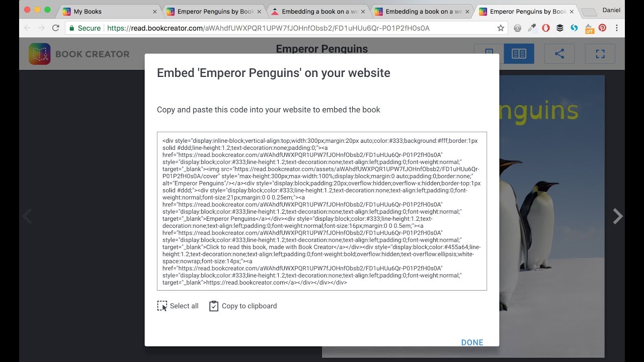Click the Pinterest extension icon
This screenshot has width=644, height=362.
click(x=602, y=28)
